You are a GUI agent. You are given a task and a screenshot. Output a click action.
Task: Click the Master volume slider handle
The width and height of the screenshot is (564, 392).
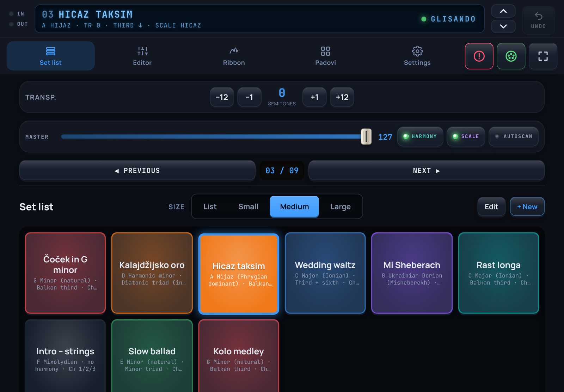[366, 136]
